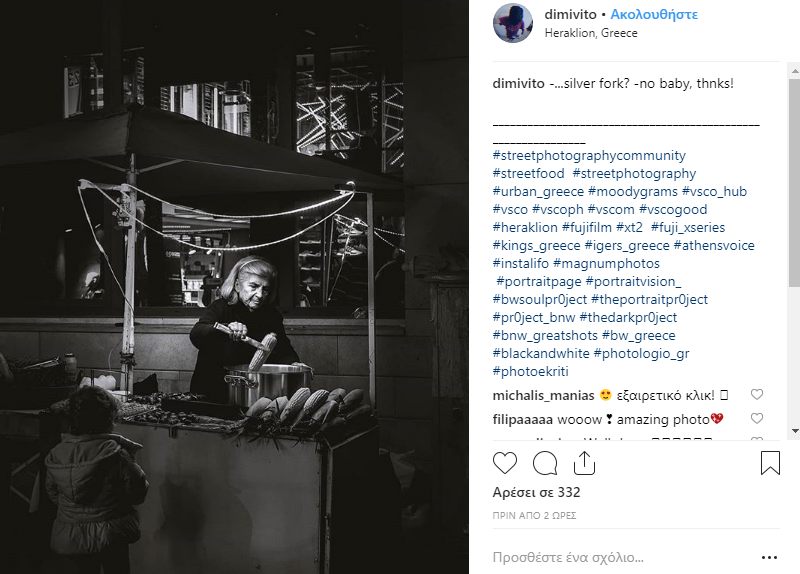The height and width of the screenshot is (574, 800).
Task: Open michalis_manias commenter profile
Action: pyautogui.click(x=543, y=395)
